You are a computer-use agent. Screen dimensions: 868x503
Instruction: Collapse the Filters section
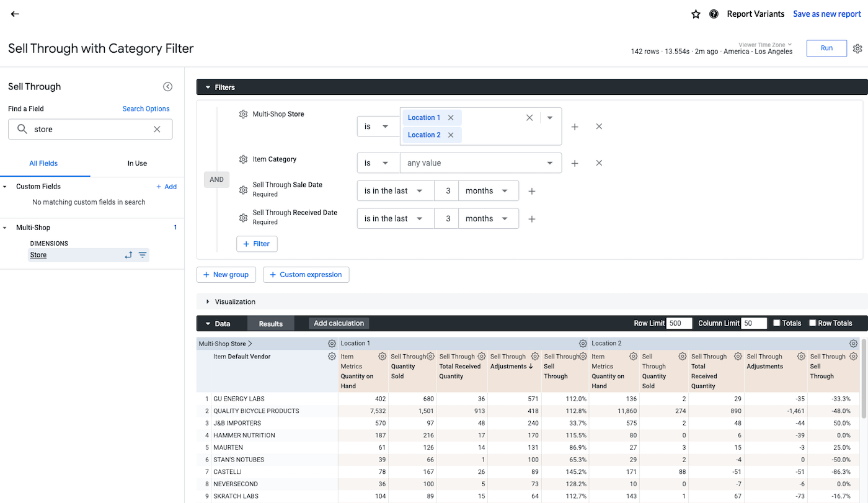click(x=207, y=87)
